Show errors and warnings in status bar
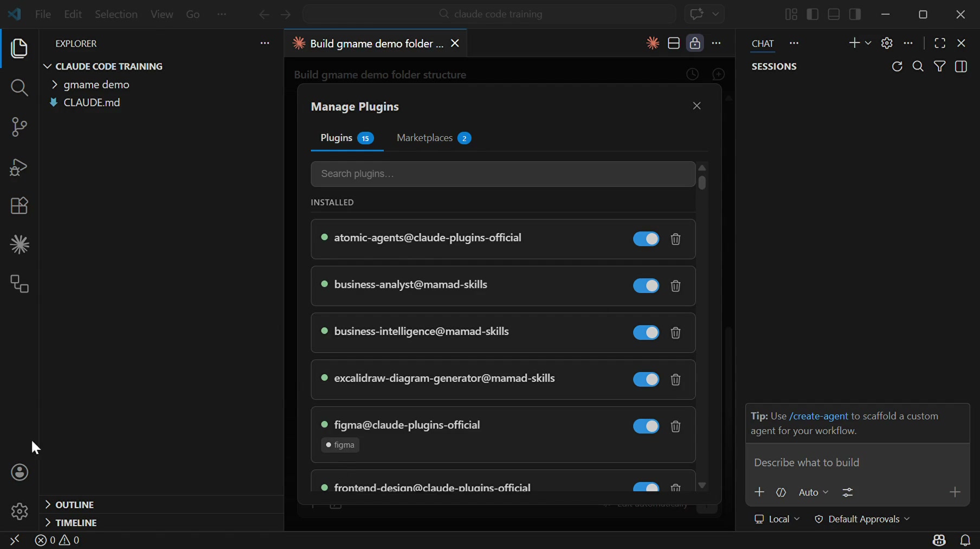Viewport: 980px width, 549px height. [x=57, y=540]
